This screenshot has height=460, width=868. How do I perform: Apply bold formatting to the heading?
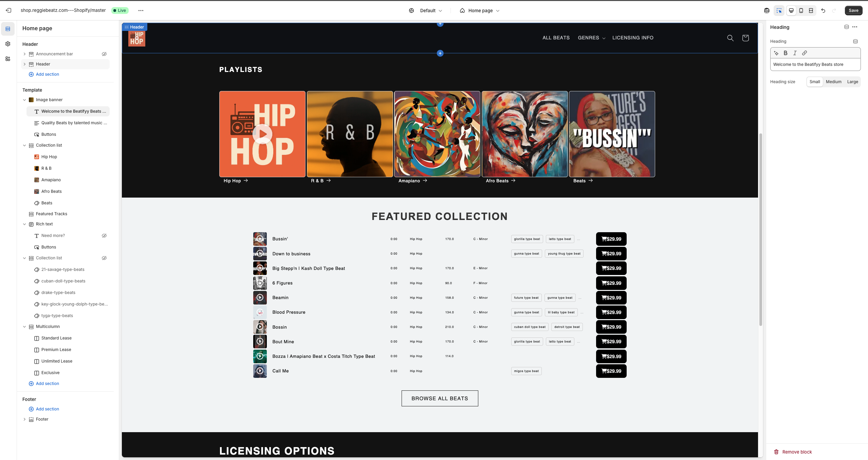coord(785,53)
